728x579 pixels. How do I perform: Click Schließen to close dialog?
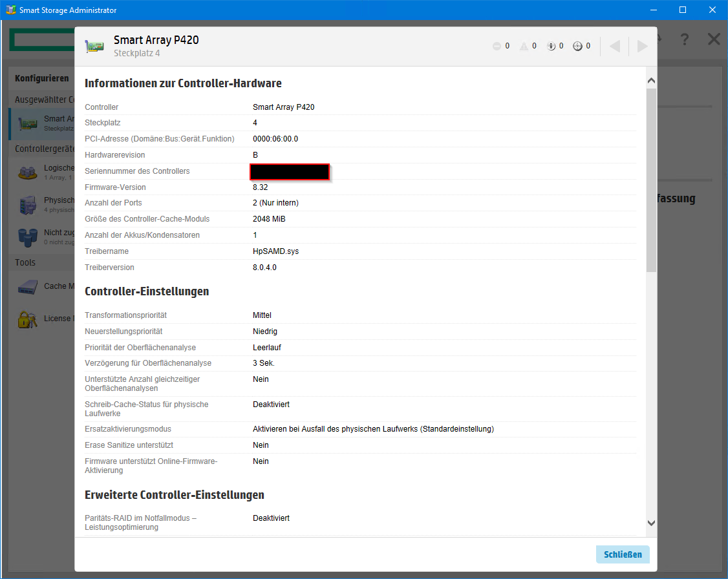coord(623,554)
